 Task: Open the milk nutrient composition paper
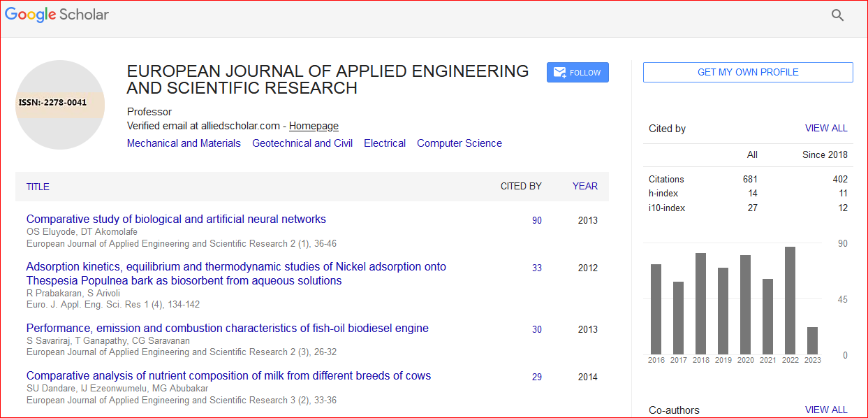[x=228, y=376]
